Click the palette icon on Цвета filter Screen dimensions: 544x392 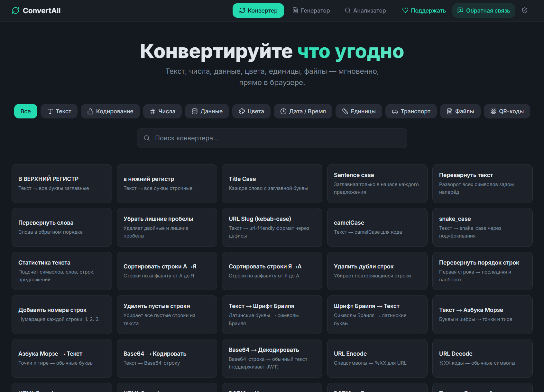click(242, 111)
